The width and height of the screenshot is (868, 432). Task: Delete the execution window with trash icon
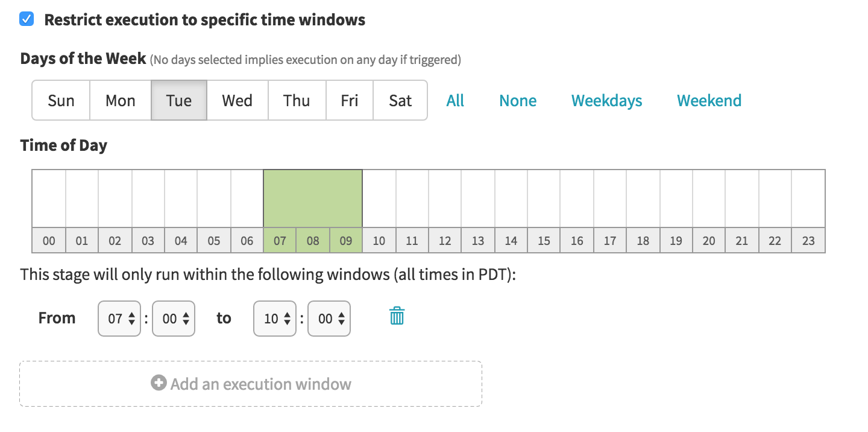coord(397,316)
